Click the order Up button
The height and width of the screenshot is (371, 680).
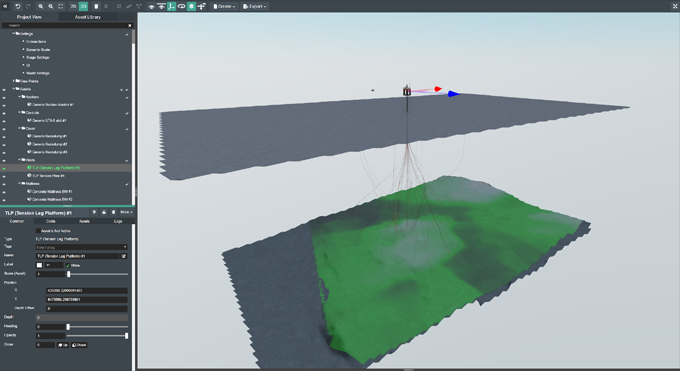(x=63, y=345)
